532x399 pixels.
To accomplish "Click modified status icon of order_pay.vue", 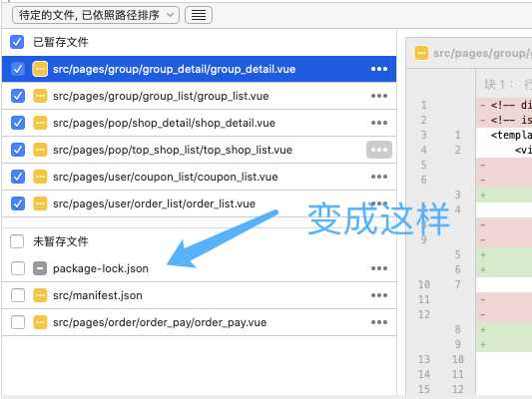I will tap(40, 322).
